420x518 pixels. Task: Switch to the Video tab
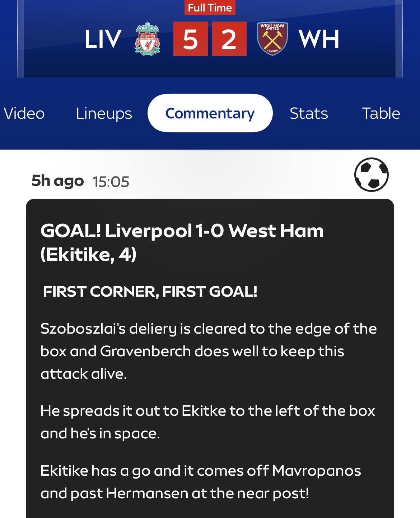[x=24, y=113]
